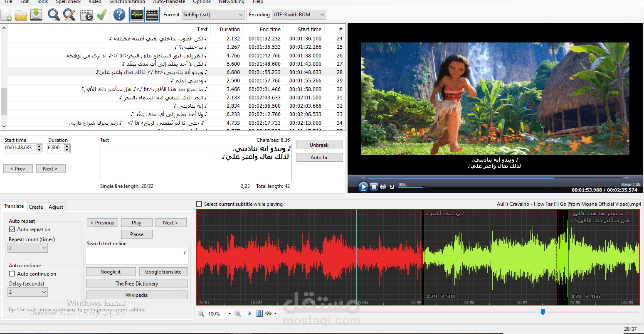Stop the video with the square stop button
644x334 pixels.
[374, 187]
